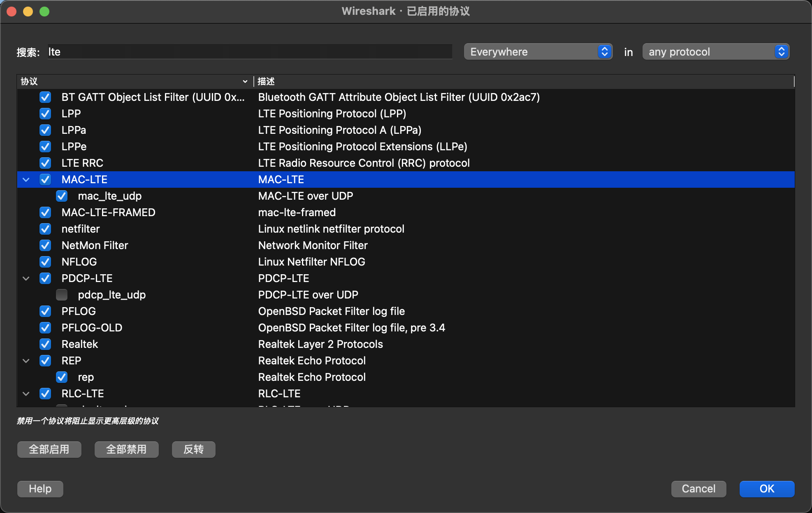Select 'LTE Radio Resource Control (RRC) protocol' text
This screenshot has width=812, height=513.
tap(364, 163)
